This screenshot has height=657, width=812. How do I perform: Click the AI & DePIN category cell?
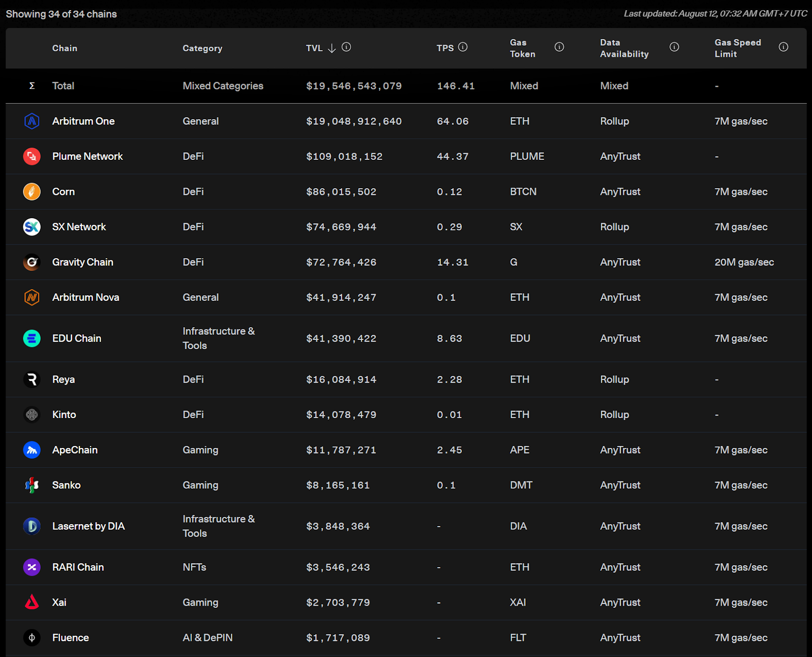[x=208, y=638]
